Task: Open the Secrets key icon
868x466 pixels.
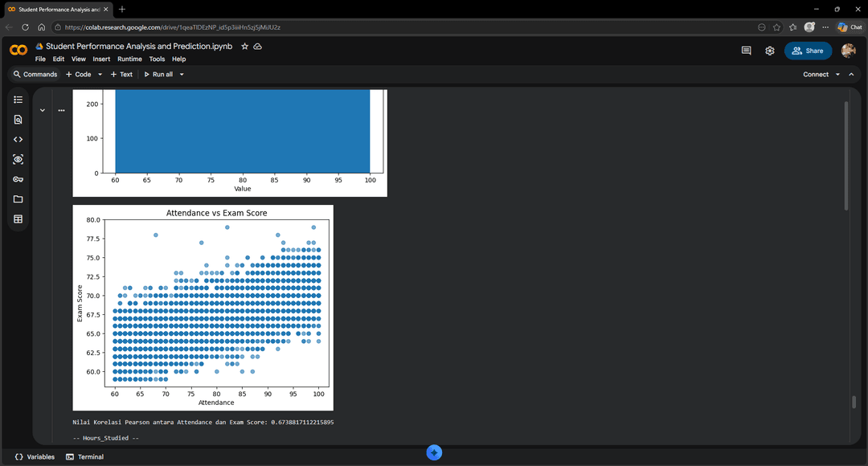Action: [x=18, y=179]
